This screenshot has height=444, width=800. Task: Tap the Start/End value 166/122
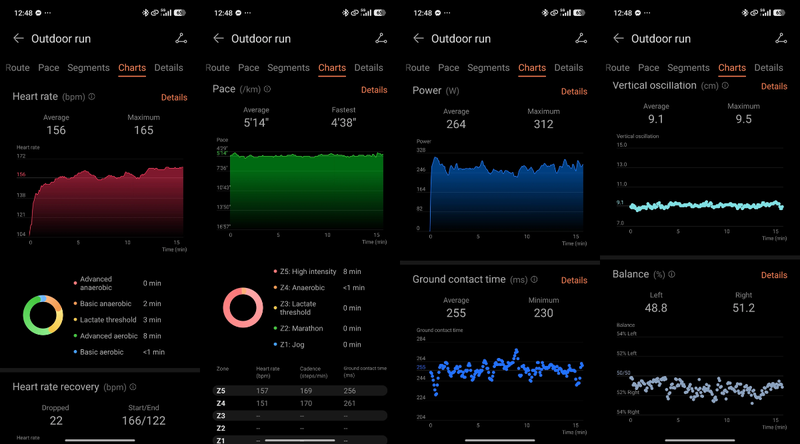pos(143,421)
